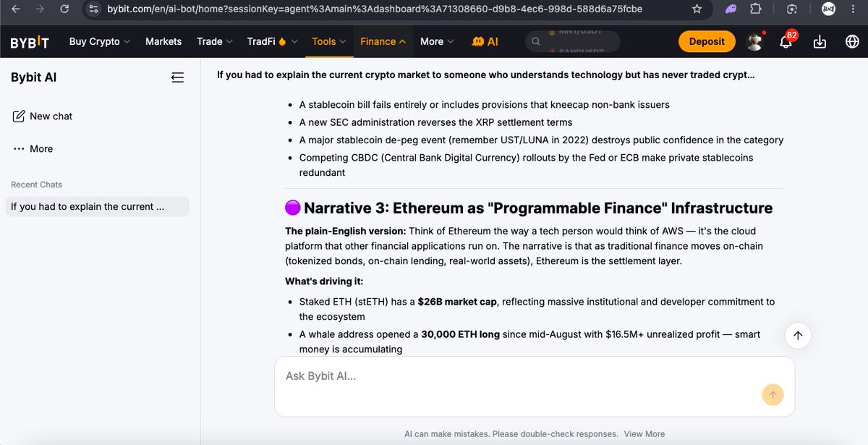Click the "30,000 ETH long" text
The height and width of the screenshot is (445, 868).
pyautogui.click(x=460, y=334)
